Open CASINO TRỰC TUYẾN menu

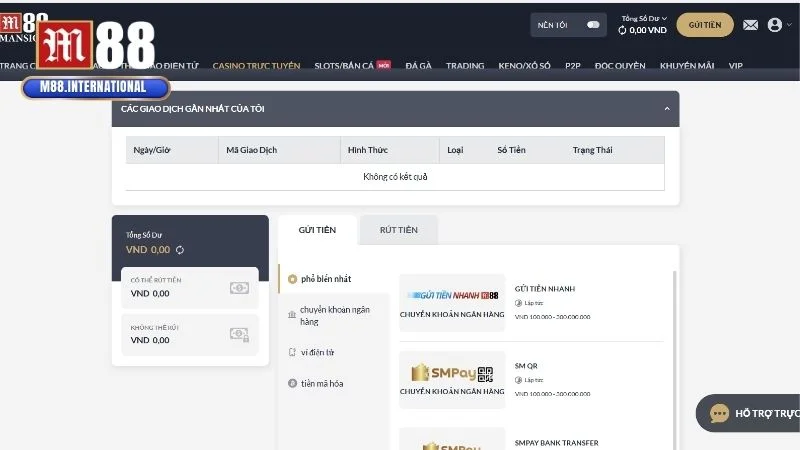coord(256,66)
